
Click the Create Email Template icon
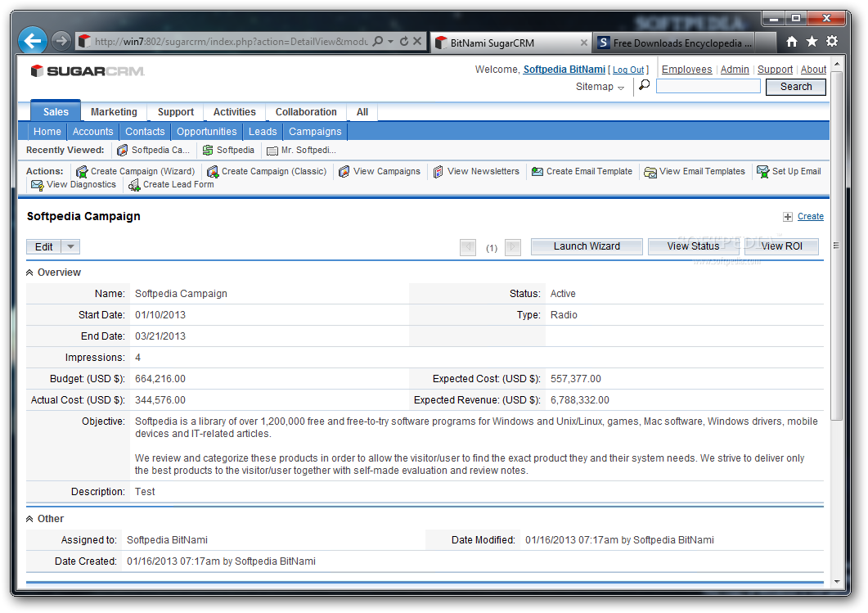click(537, 172)
